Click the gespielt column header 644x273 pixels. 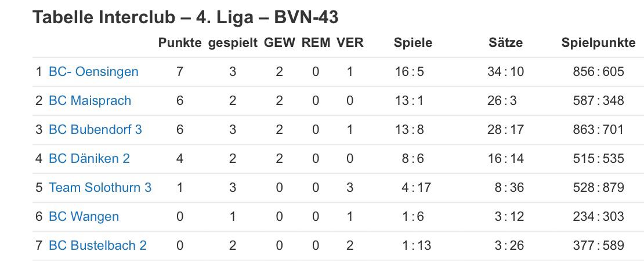pos(233,43)
